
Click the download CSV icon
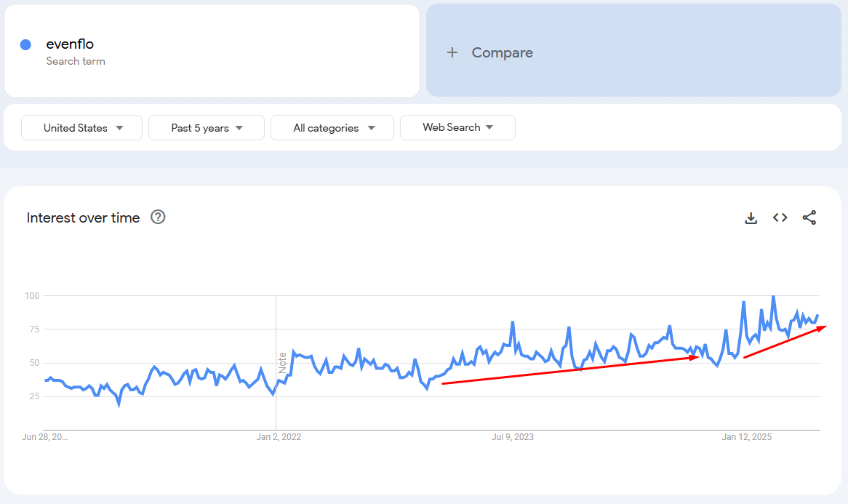coord(751,218)
